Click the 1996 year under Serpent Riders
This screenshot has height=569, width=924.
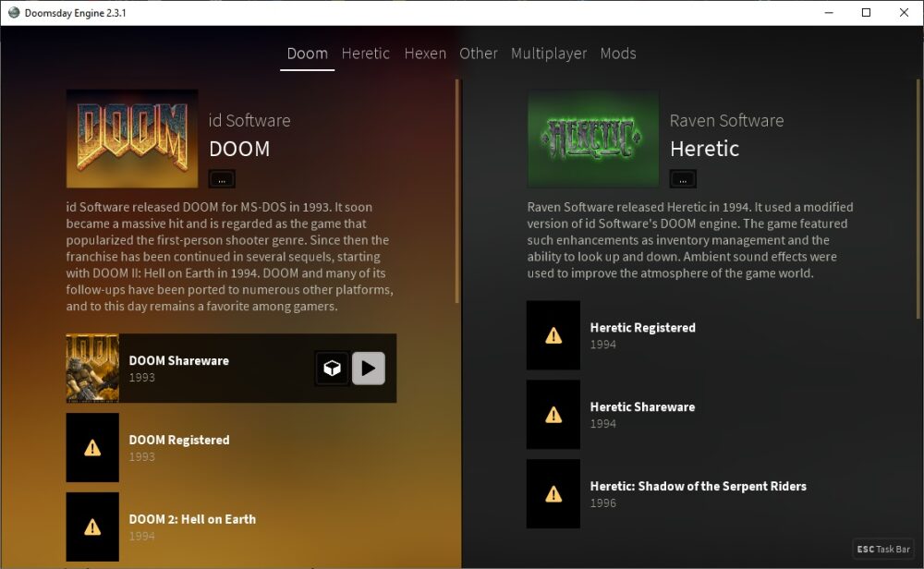click(x=602, y=503)
